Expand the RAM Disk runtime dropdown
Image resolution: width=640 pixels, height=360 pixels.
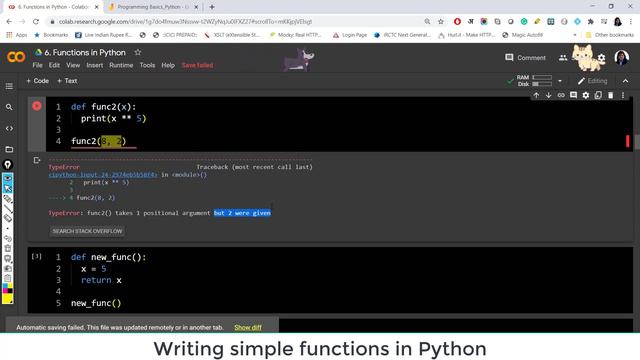tap(560, 81)
